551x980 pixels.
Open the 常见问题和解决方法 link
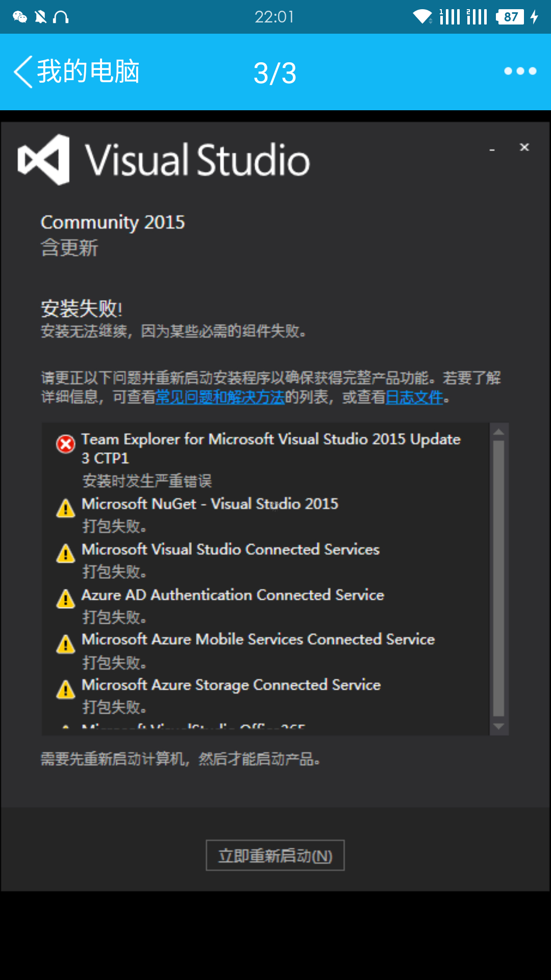coord(220,397)
